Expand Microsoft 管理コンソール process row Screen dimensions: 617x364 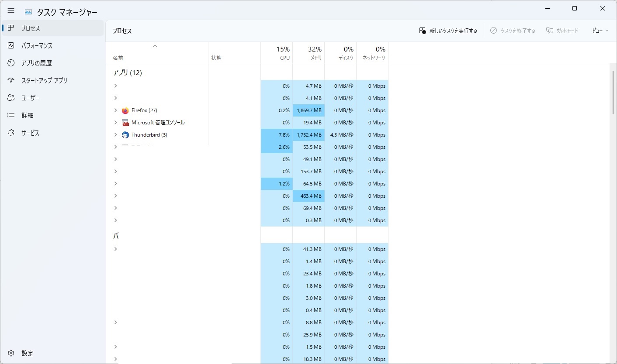coord(115,123)
